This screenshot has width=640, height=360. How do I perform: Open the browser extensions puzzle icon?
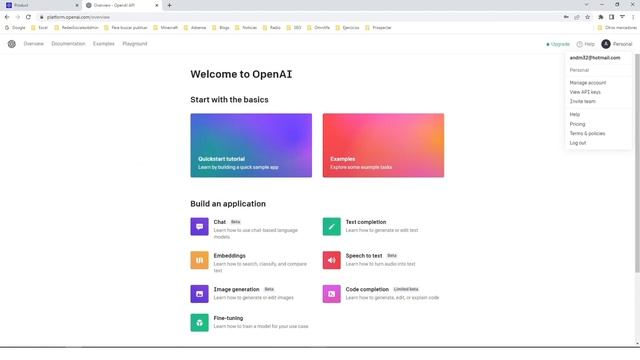(x=601, y=17)
